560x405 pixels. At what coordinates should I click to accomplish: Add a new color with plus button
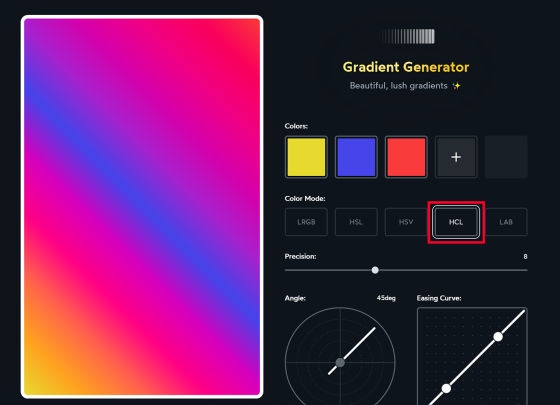(456, 157)
